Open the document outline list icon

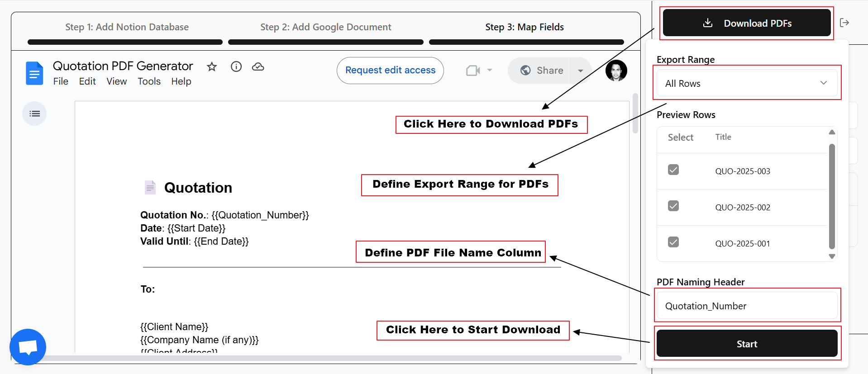click(x=34, y=114)
